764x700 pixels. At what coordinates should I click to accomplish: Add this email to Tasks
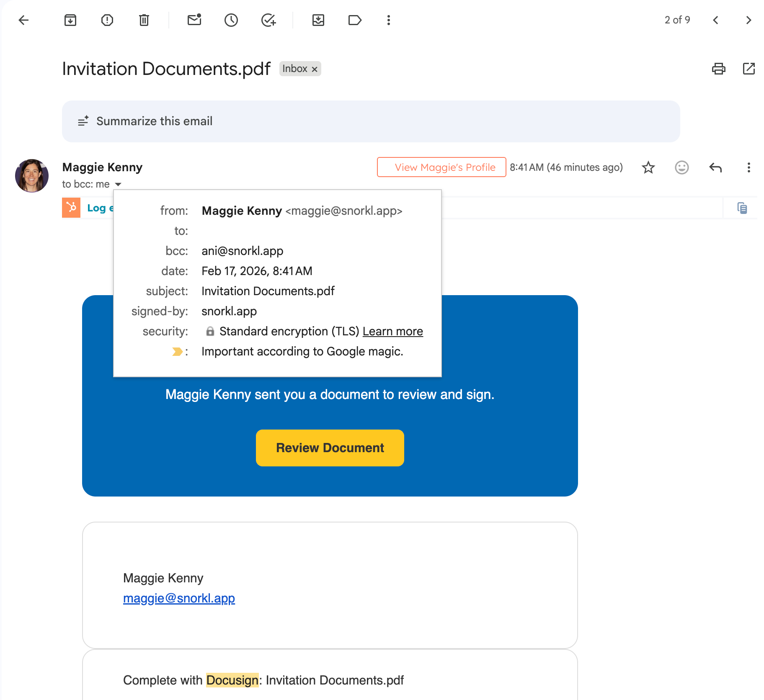point(268,20)
